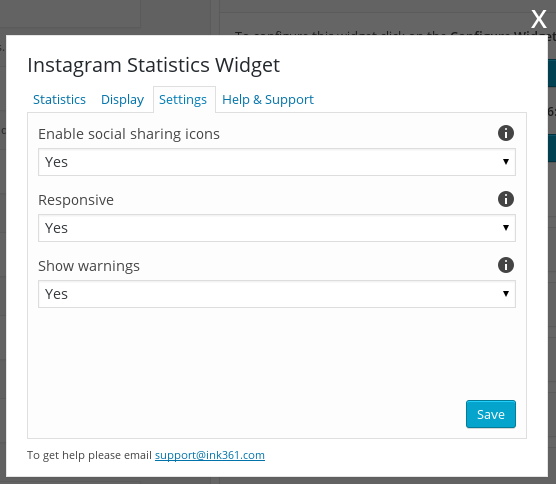556x484 pixels.
Task: Click arrow on Show warnings select box
Action: [x=506, y=294]
